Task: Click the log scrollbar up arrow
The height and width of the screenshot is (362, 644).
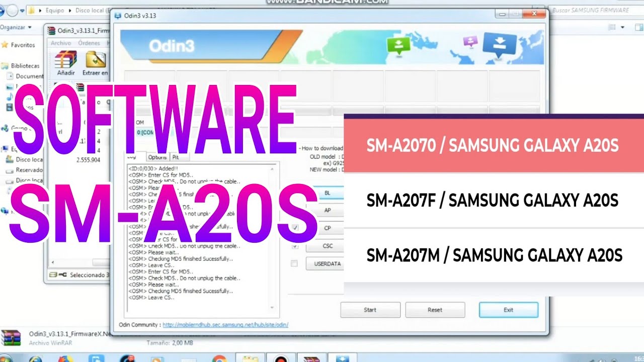Action: pos(272,168)
